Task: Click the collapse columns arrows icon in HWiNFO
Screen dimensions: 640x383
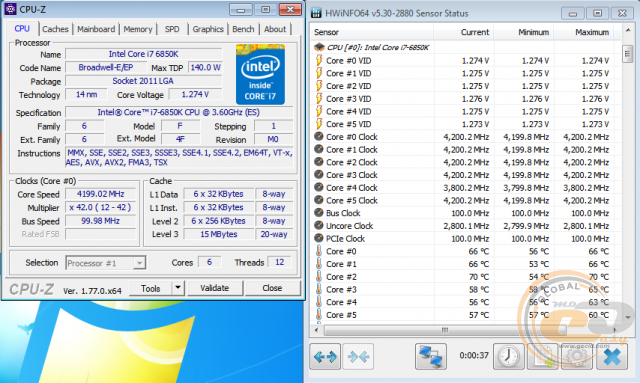Action: pos(358,357)
